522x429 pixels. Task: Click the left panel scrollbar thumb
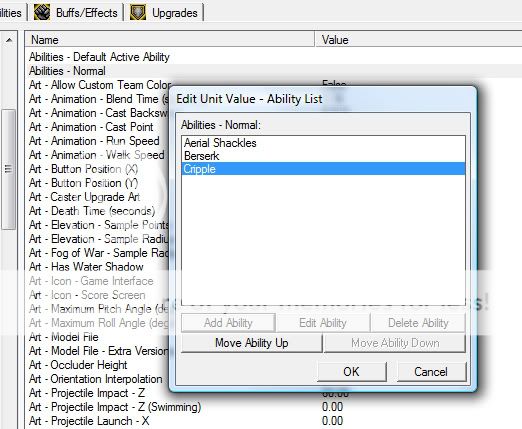click(9, 169)
